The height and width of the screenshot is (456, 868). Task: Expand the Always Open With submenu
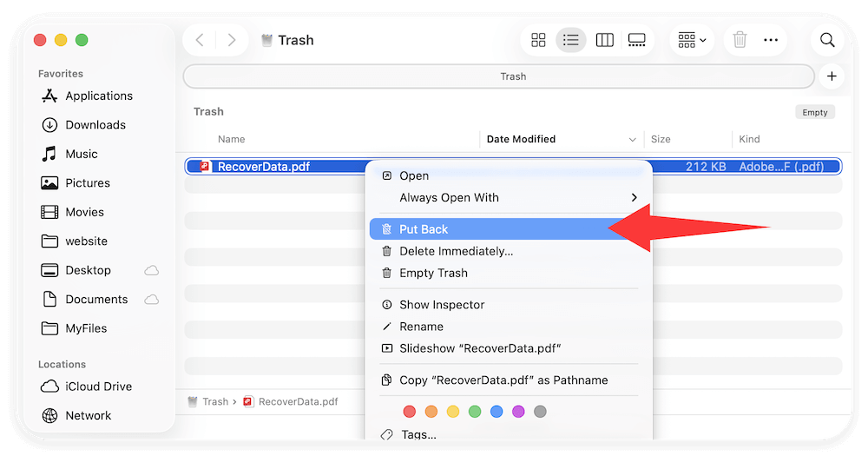tap(510, 198)
